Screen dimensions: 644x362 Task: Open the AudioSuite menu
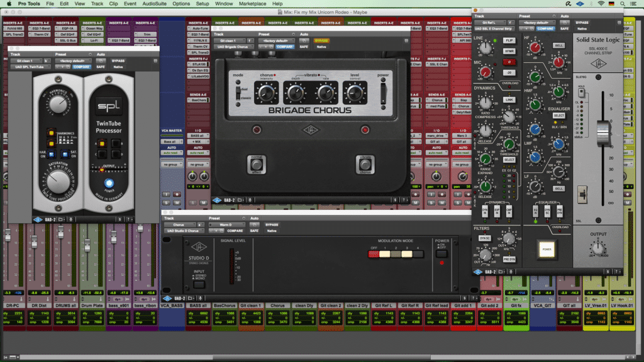(155, 4)
